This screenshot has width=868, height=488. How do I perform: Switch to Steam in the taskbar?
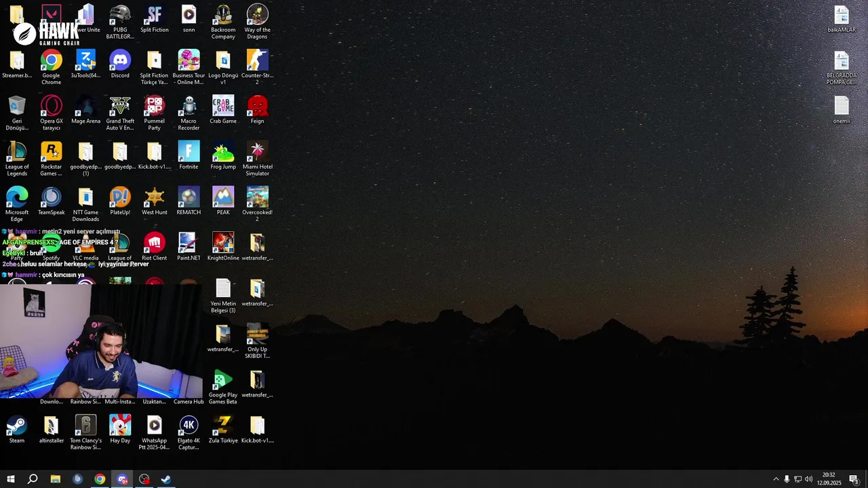coord(166,479)
